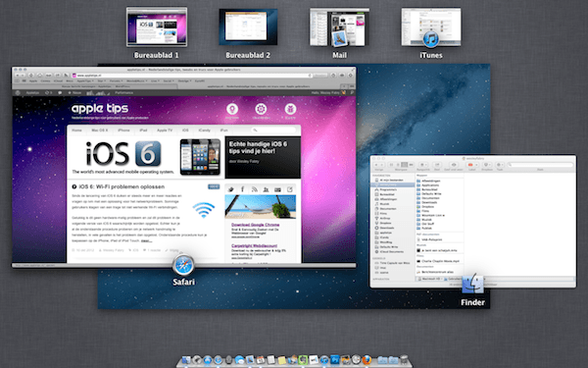
Task: Switch to the Bureaublad 1 space thumbnail
Action: pos(157,27)
